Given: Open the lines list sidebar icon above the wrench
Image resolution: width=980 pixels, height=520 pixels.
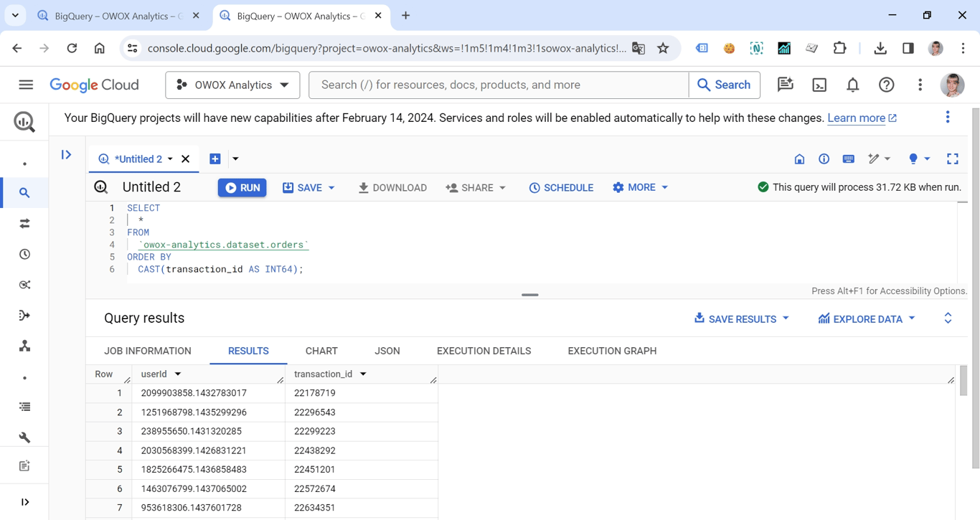Looking at the screenshot, I should [24, 407].
